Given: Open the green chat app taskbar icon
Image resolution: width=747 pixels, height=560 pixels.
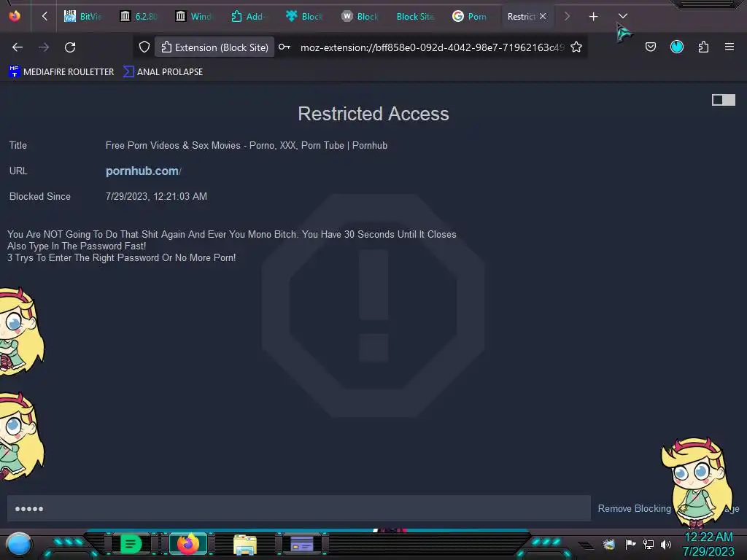Looking at the screenshot, I should (131, 544).
